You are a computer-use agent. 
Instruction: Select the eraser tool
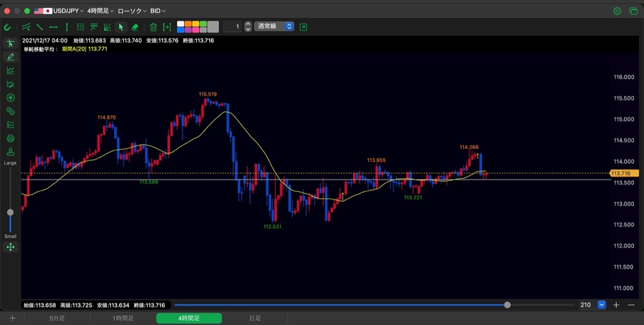tap(135, 27)
